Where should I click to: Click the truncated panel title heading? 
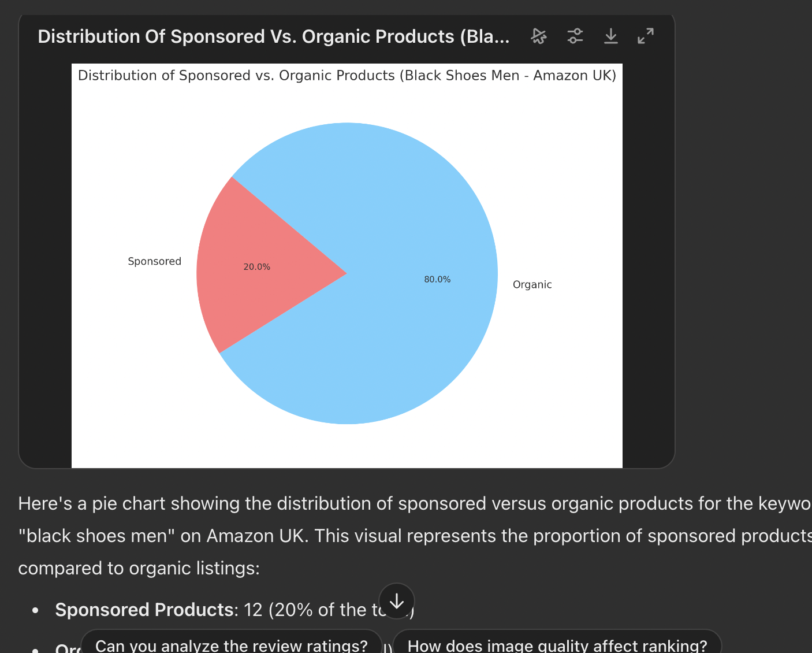(x=273, y=36)
